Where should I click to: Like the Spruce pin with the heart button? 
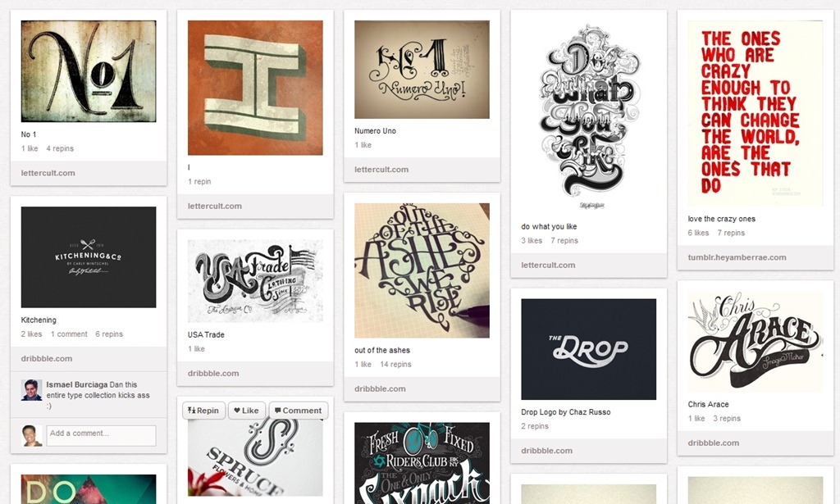[x=246, y=411]
